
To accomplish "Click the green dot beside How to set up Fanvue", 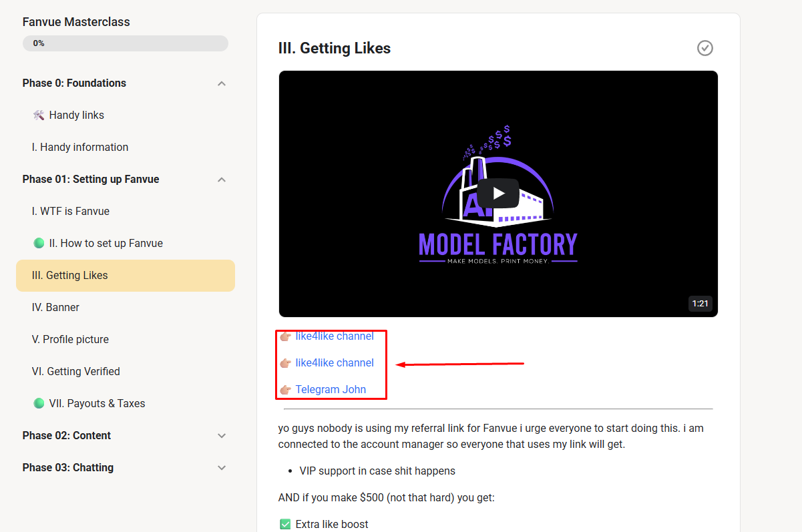I will [39, 244].
